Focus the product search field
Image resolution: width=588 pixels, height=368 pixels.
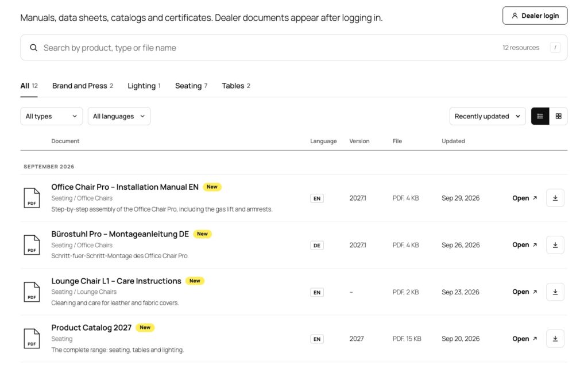coord(293,48)
